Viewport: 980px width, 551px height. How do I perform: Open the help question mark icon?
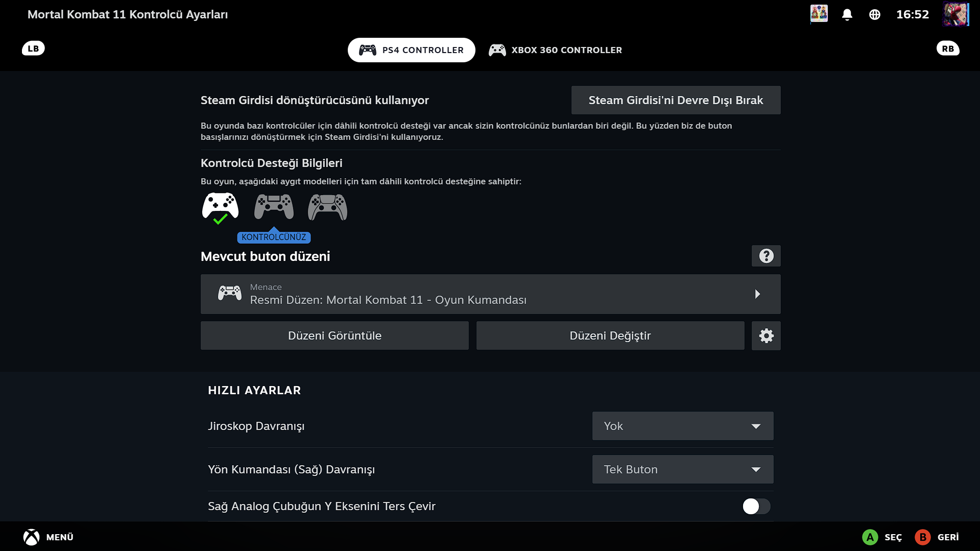pyautogui.click(x=766, y=256)
